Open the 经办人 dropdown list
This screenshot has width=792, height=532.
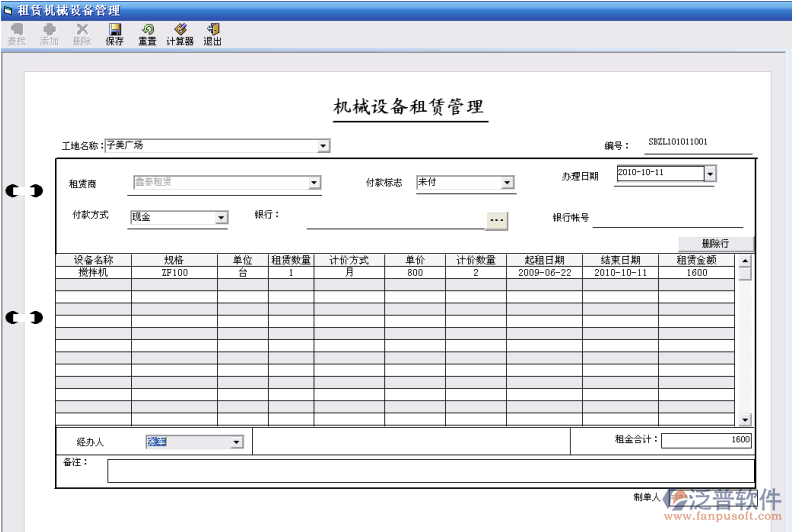pos(237,442)
